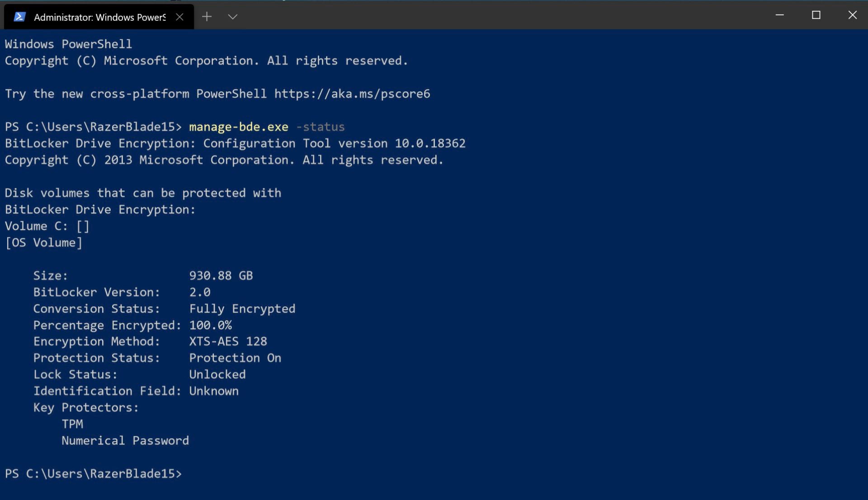Image resolution: width=868 pixels, height=500 pixels.
Task: Close the Administrator: Windows PowerShell tab
Action: [x=179, y=16]
